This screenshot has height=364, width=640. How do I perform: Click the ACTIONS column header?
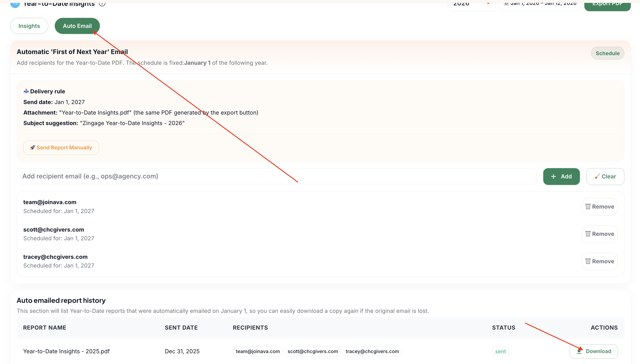(x=604, y=328)
